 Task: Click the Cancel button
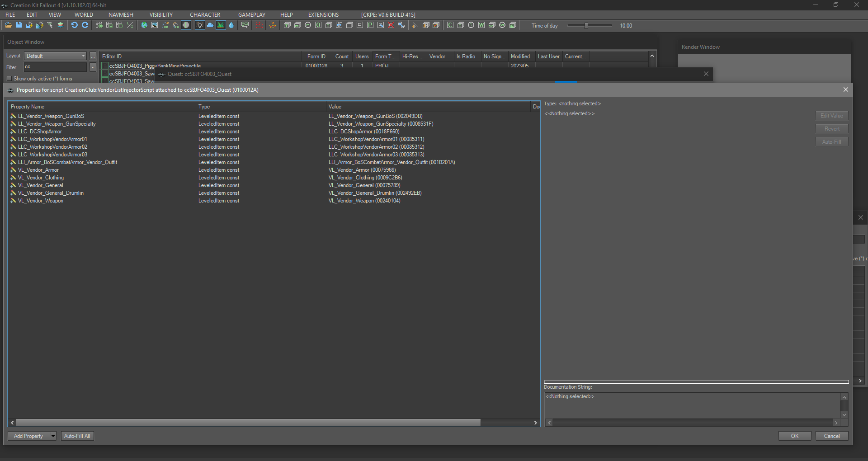831,436
